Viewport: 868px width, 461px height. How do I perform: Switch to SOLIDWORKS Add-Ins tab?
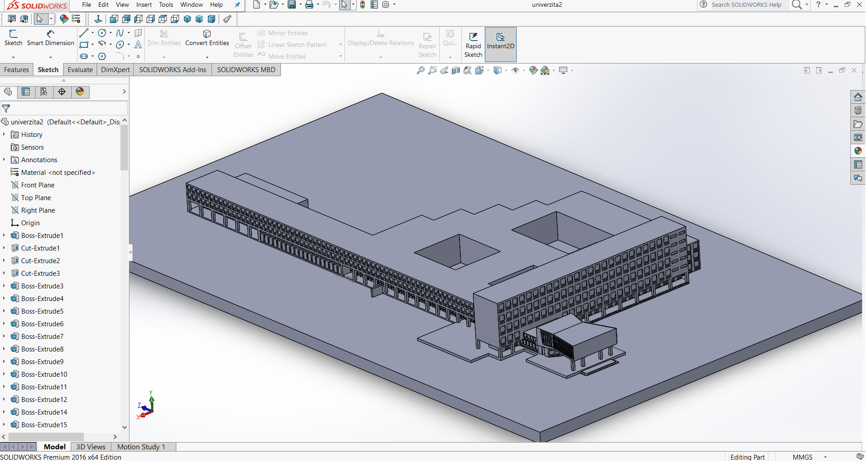tap(173, 69)
